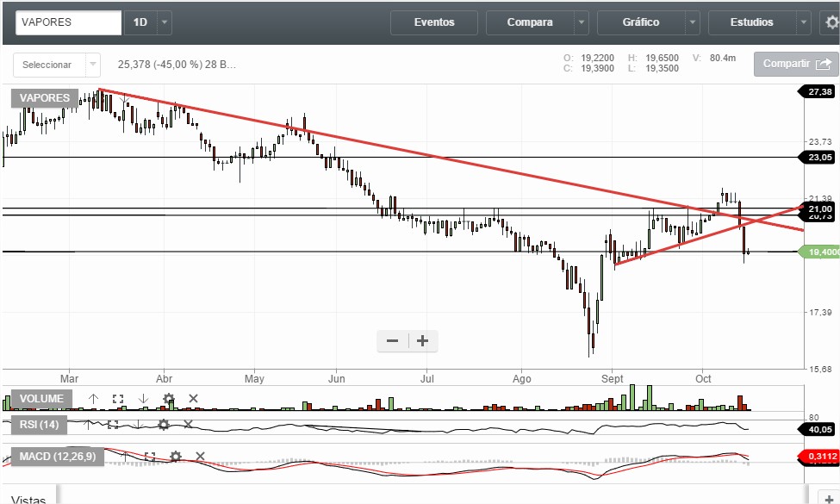Click the green 19,4000 current price tag

point(819,252)
